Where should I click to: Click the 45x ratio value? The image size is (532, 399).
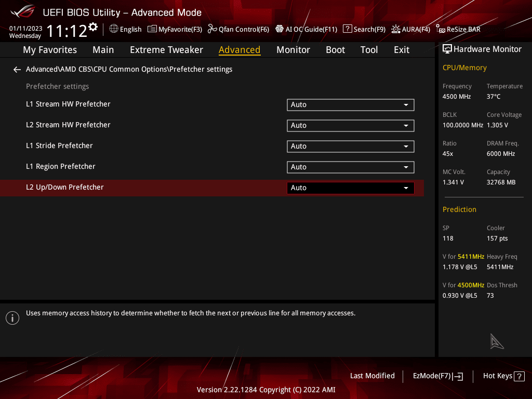point(448,154)
